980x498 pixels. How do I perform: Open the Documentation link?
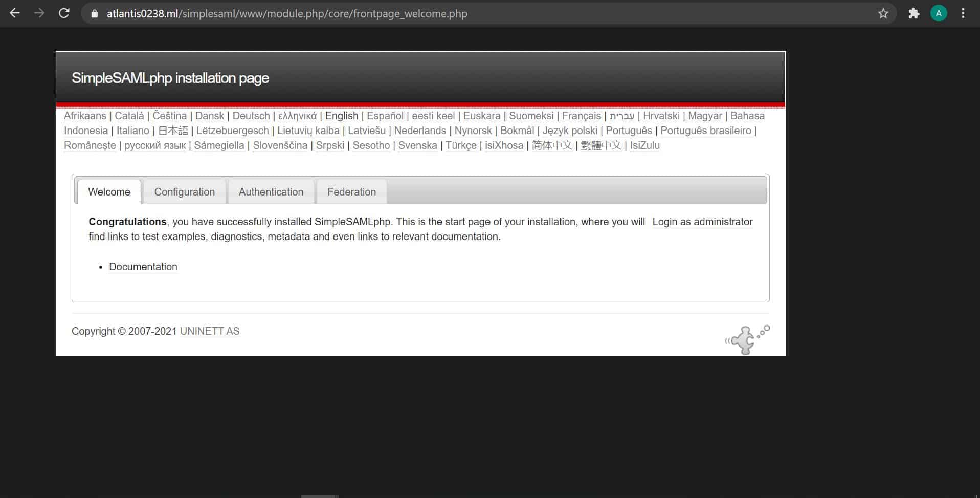coord(143,267)
